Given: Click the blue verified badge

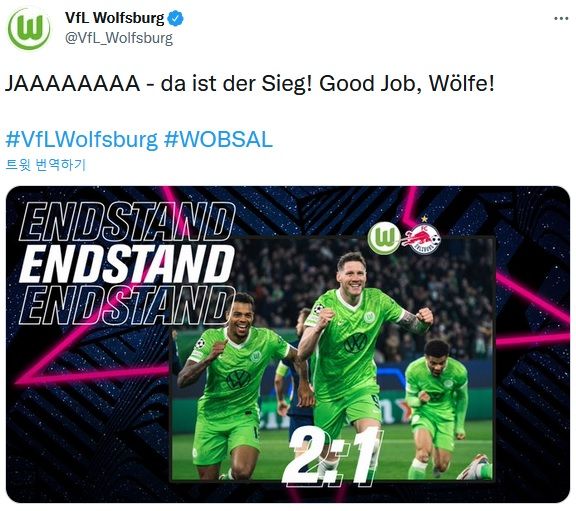Looking at the screenshot, I should (x=175, y=18).
